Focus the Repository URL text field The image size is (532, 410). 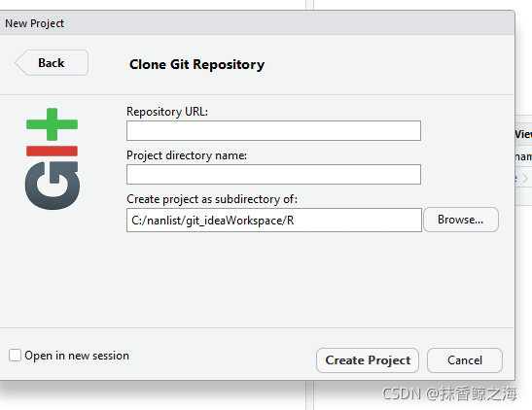tap(273, 130)
